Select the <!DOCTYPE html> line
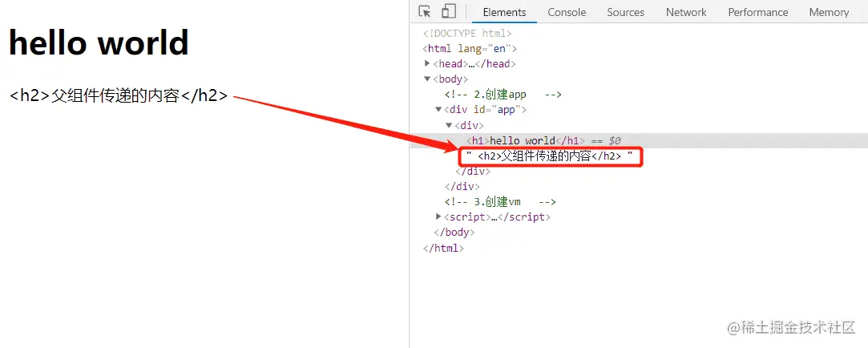Screen dimensions: 868x348 [x=467, y=33]
